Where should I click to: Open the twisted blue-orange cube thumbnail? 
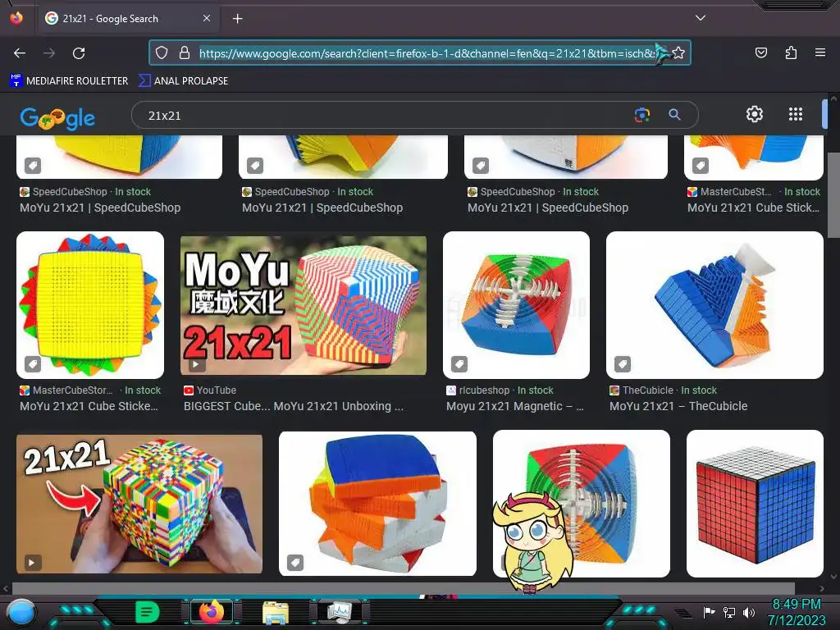[x=377, y=504]
